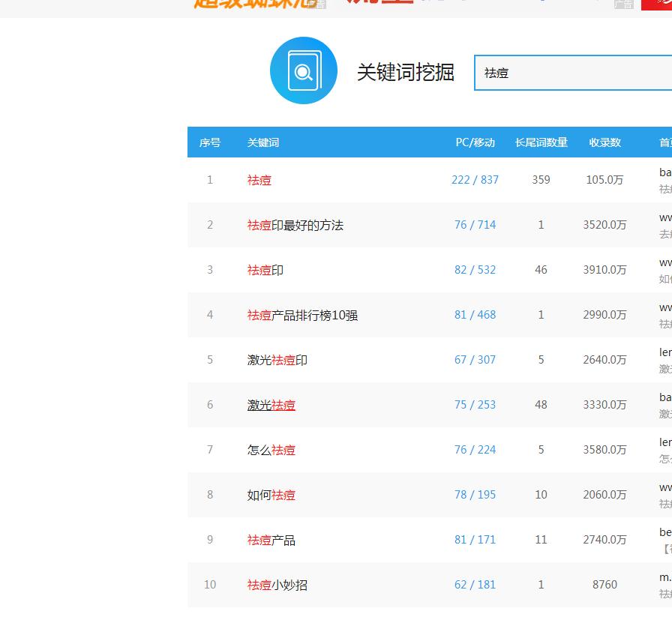Open the 激光祛痘 keyword link
The width and height of the screenshot is (672, 617).
[x=271, y=405]
